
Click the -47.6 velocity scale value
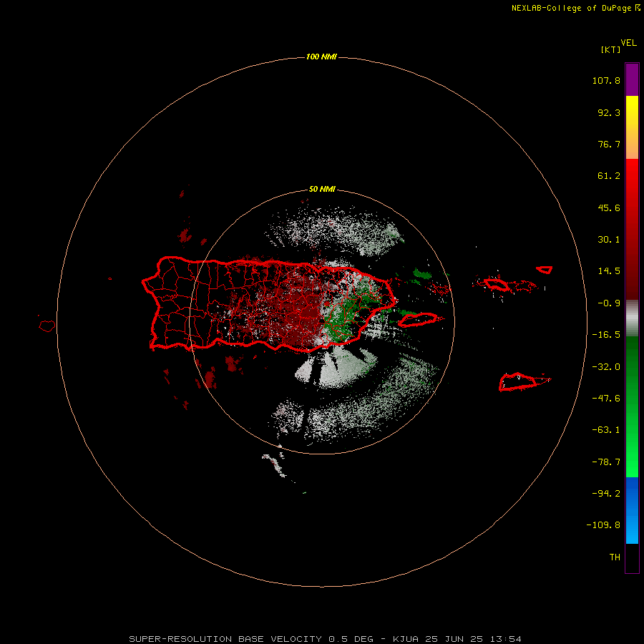[x=606, y=399]
